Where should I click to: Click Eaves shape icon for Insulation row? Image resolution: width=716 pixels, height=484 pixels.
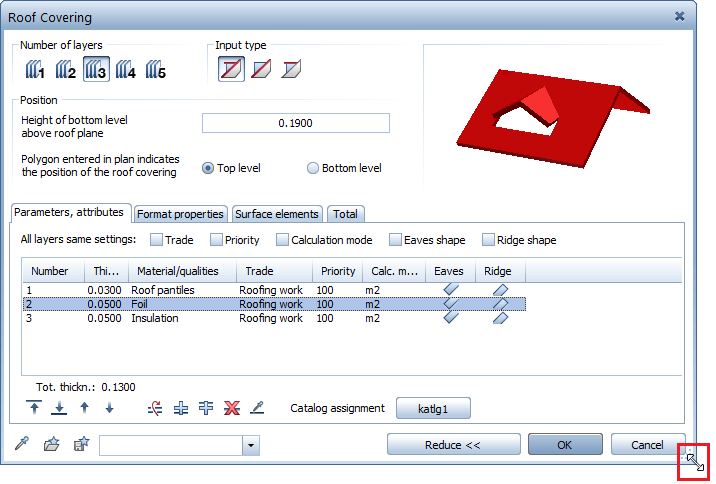451,318
